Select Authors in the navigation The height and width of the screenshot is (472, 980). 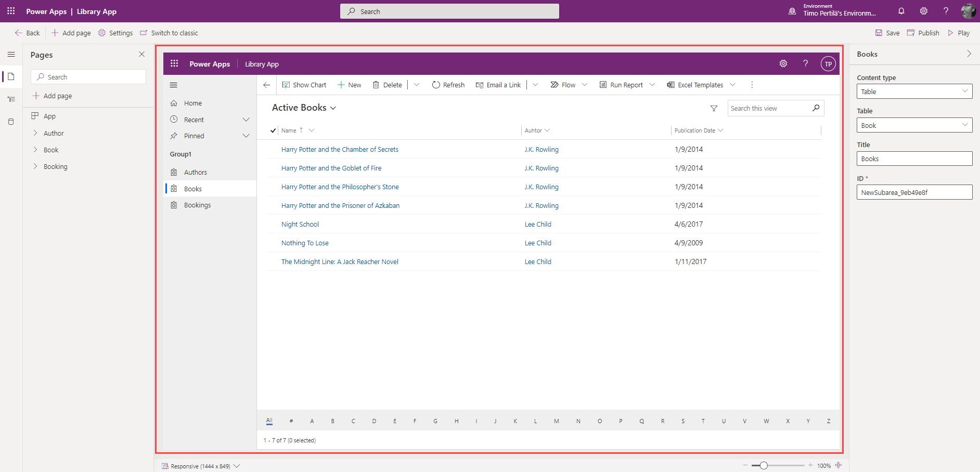[195, 172]
